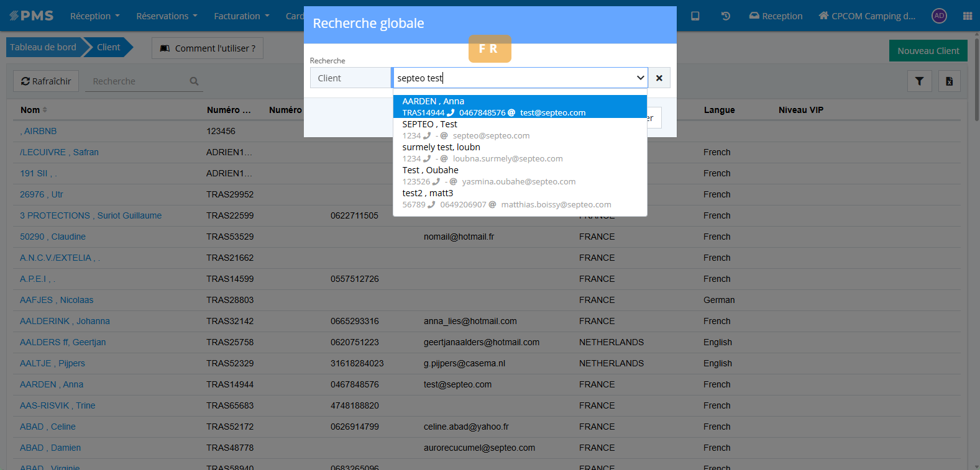
Task: Open the AALDERINK, Johanna client link
Action: [x=65, y=321]
